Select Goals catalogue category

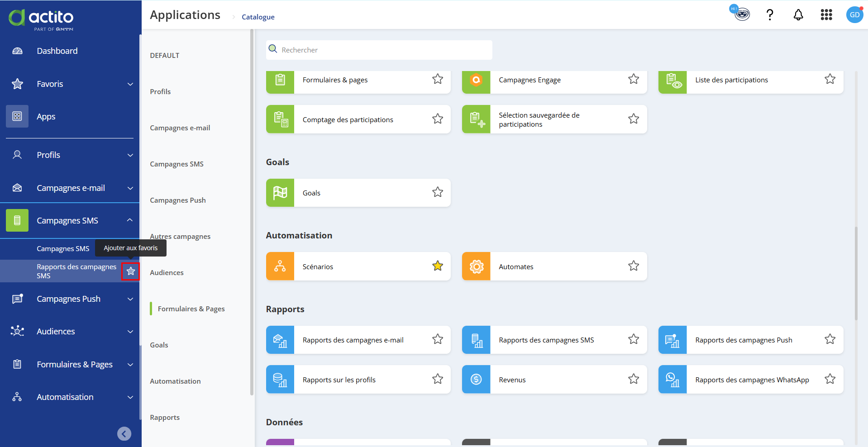coord(159,345)
